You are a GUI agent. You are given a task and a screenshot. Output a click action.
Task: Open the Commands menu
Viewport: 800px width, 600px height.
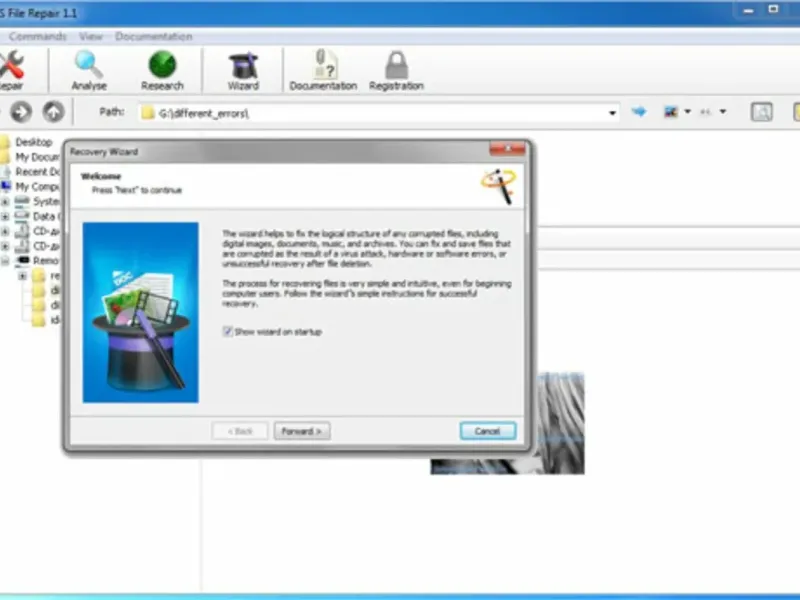pos(38,36)
